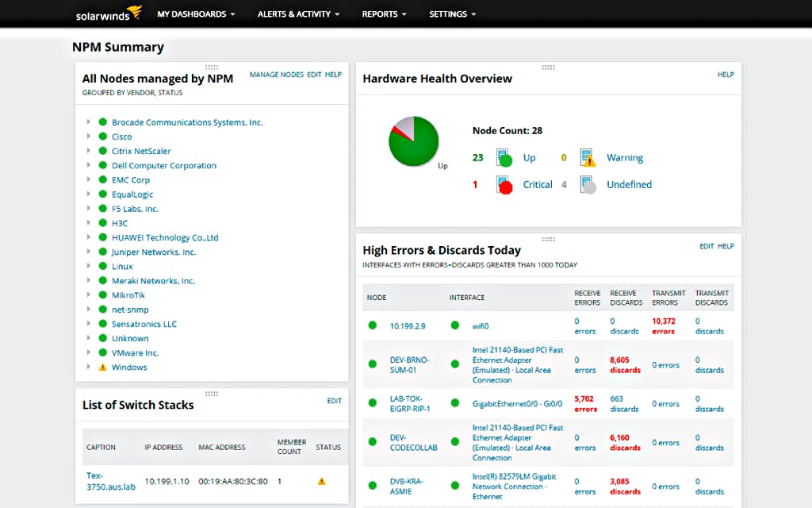
Task: Click the warning status icon for Tex-3750.aus.lab
Action: click(x=321, y=481)
